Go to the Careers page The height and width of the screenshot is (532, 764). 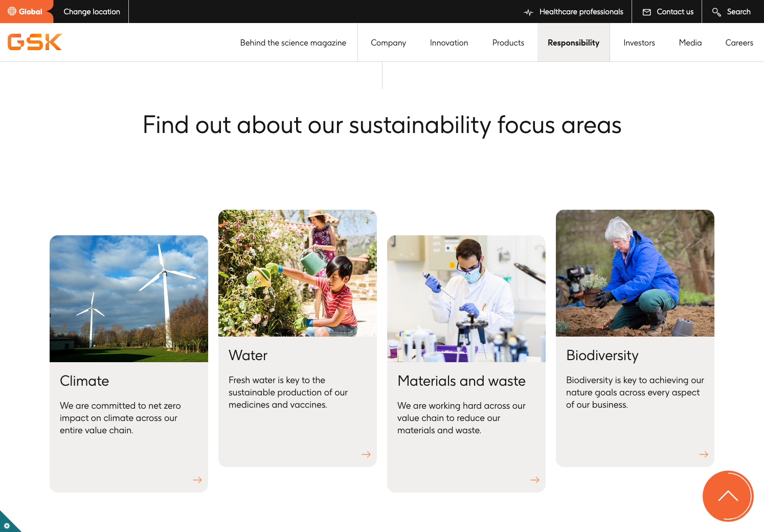click(739, 43)
